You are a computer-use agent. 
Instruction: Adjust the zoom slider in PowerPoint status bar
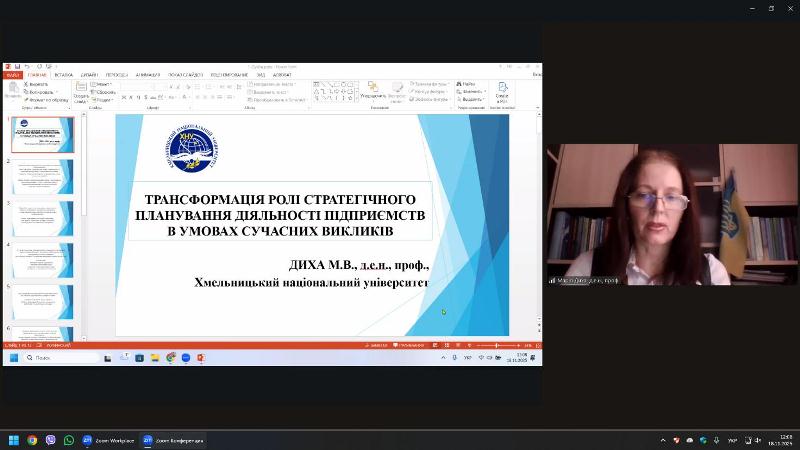tap(497, 345)
